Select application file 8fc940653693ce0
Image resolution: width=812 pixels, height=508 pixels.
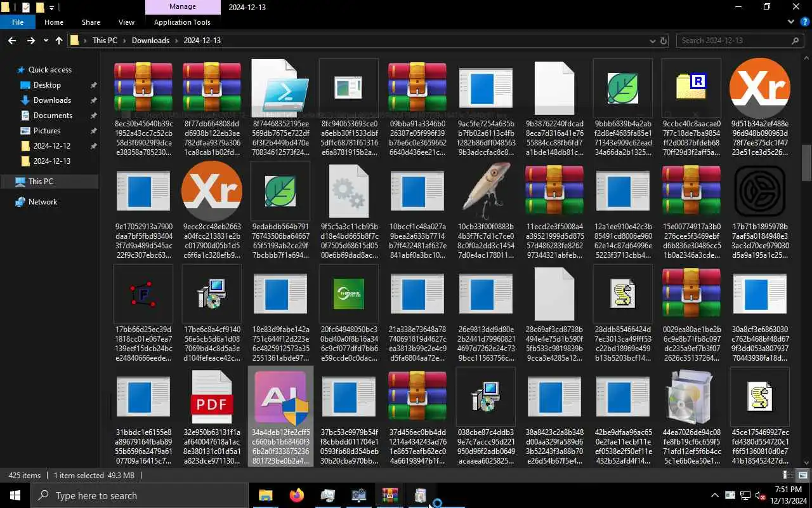click(x=349, y=108)
